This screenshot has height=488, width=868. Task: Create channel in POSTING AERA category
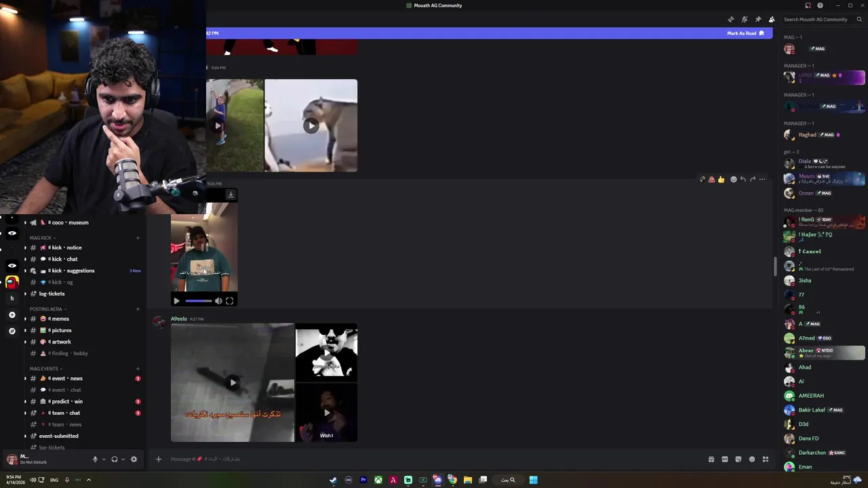[138, 309]
